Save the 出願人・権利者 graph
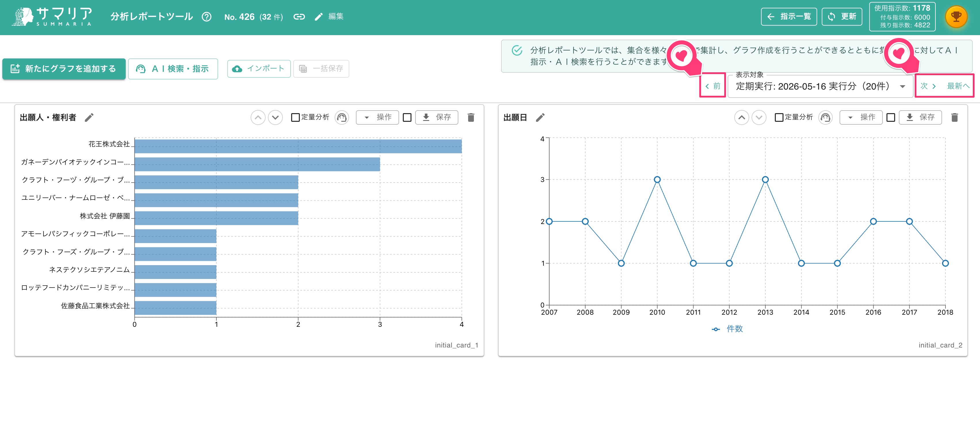The image size is (980, 433). [x=437, y=117]
